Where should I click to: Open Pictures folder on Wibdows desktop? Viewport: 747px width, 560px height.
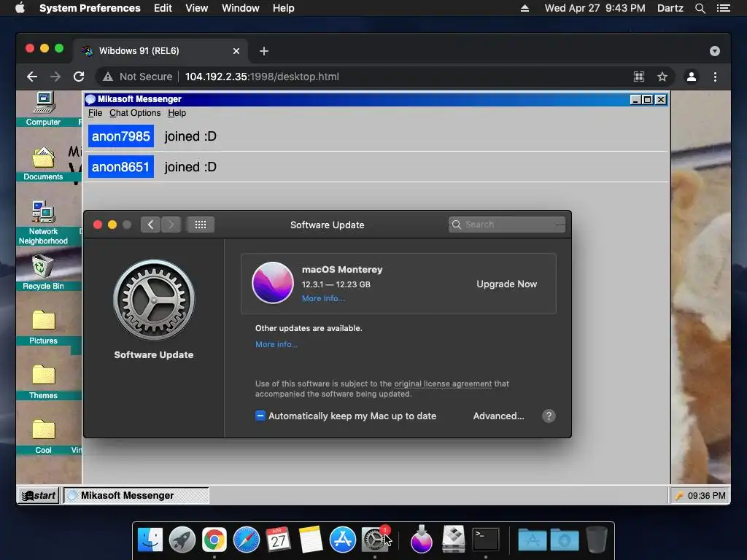[x=43, y=327]
